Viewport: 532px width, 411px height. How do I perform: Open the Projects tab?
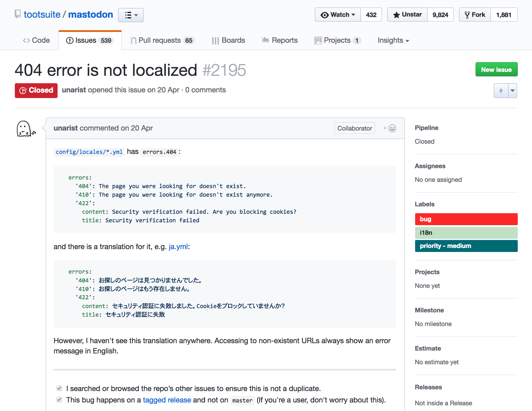point(338,40)
